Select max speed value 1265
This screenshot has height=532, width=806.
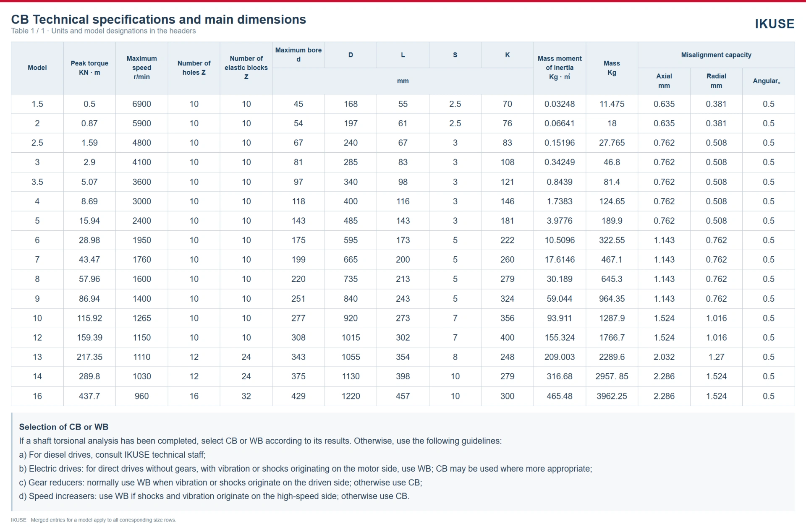pos(141,318)
